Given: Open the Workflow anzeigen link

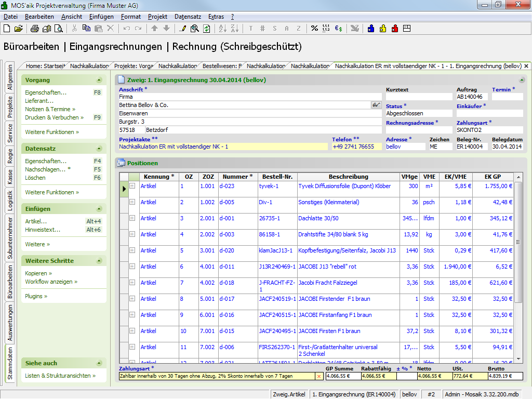Looking at the screenshot, I should click(49, 282).
